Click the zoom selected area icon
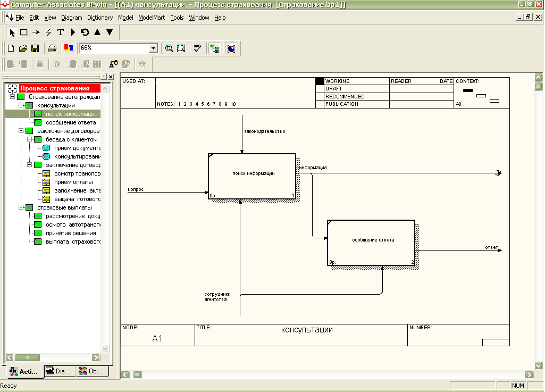This screenshot has width=545, height=392. 181,48
